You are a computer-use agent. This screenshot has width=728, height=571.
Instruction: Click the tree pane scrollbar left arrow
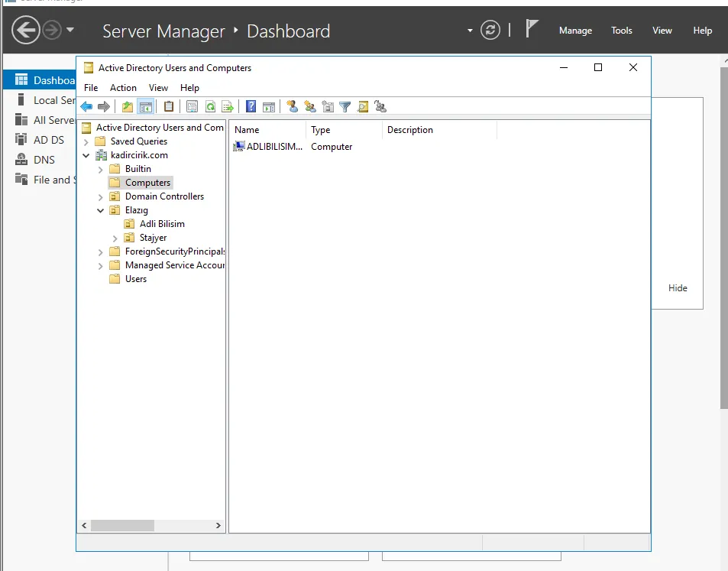[84, 525]
